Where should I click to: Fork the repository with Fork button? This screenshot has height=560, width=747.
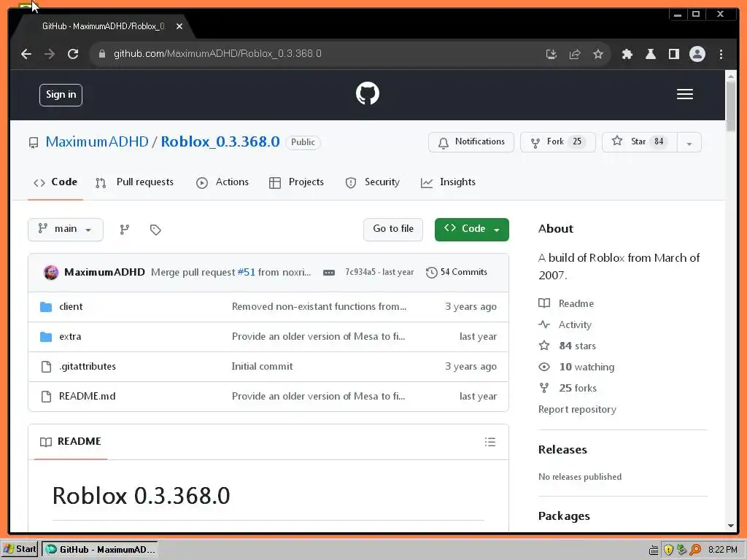[558, 142]
